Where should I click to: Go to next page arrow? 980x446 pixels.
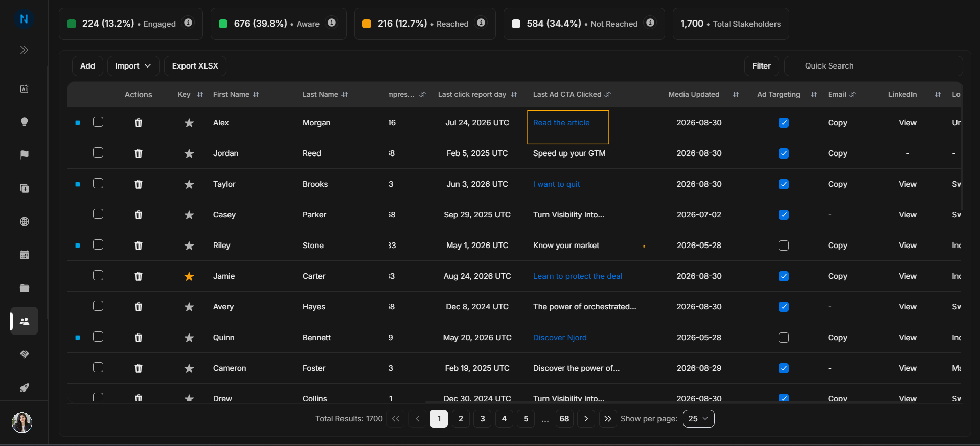586,419
